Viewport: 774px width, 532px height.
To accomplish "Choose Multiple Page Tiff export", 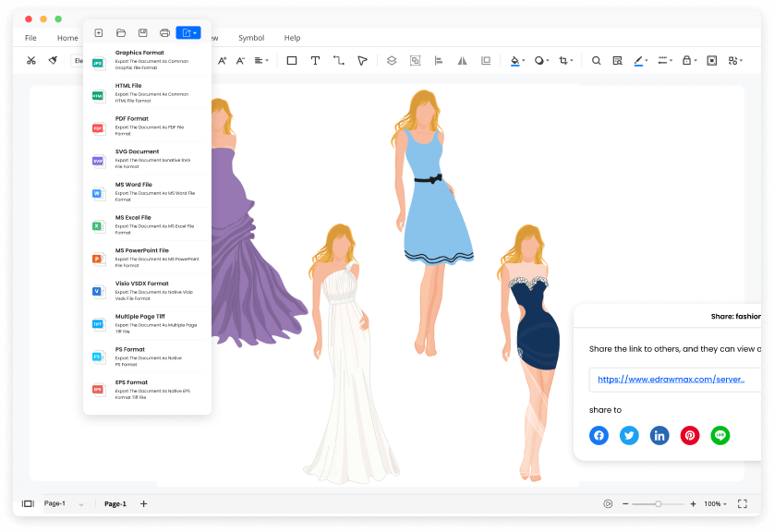I will tap(147, 324).
